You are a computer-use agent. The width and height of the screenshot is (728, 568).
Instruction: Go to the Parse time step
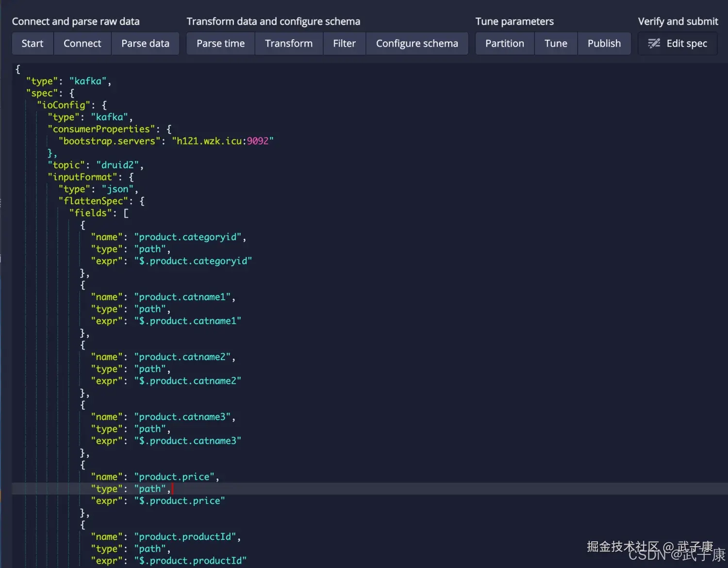220,43
